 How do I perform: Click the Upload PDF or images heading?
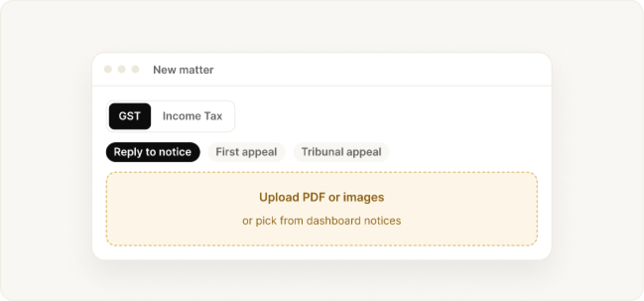pos(322,197)
